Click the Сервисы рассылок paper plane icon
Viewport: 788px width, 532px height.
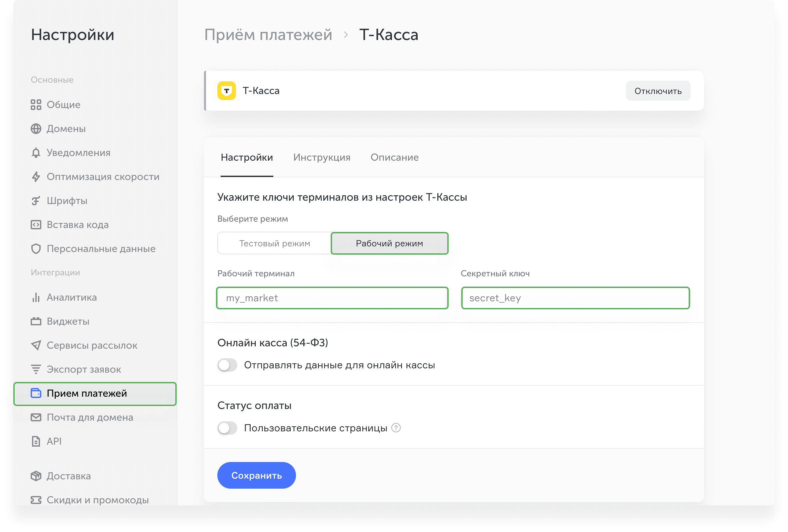point(36,346)
